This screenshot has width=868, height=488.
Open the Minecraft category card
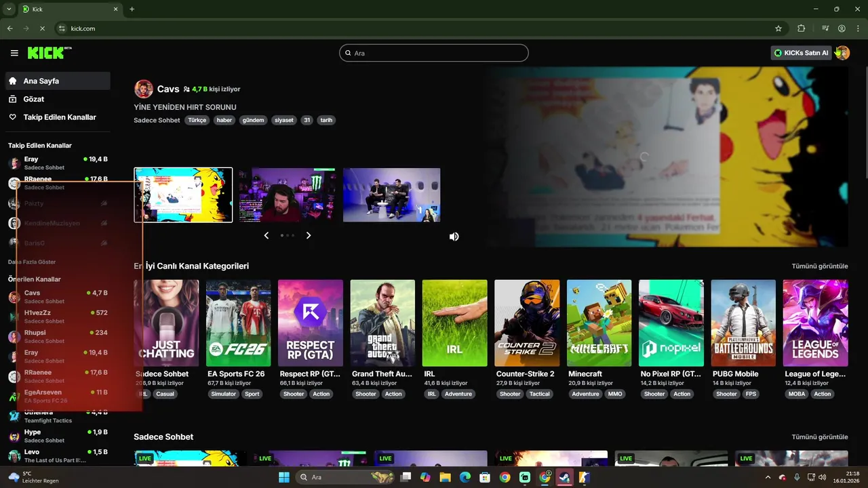click(x=599, y=323)
